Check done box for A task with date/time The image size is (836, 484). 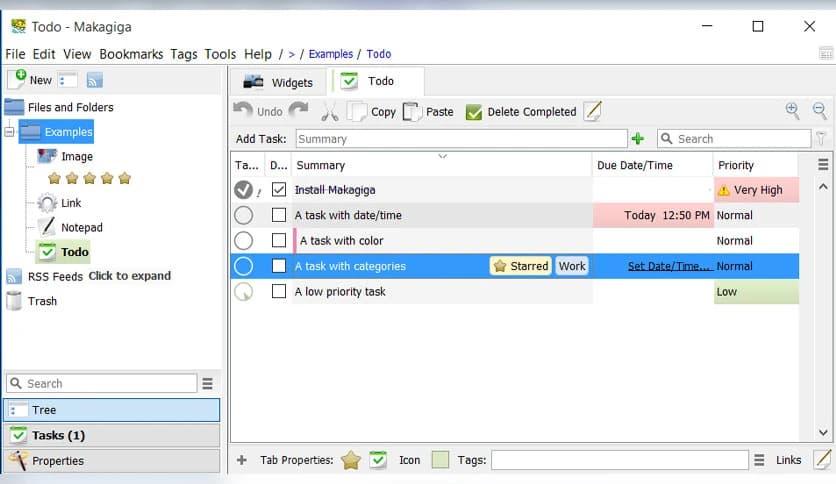click(x=278, y=215)
